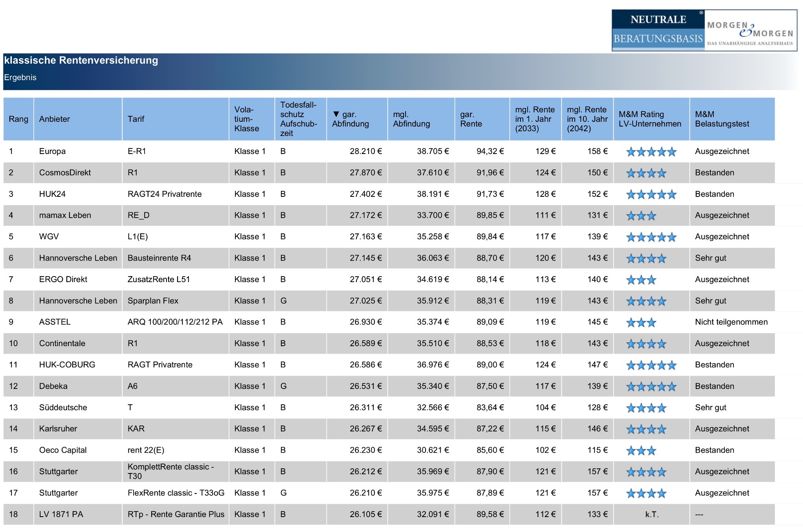Click the star rating for KomplettRente classic row

pyautogui.click(x=646, y=472)
